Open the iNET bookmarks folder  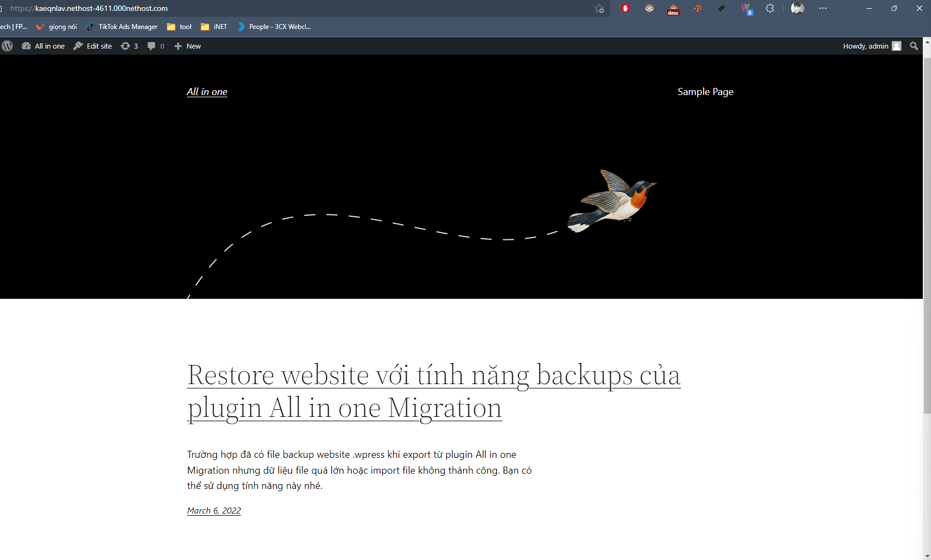214,26
